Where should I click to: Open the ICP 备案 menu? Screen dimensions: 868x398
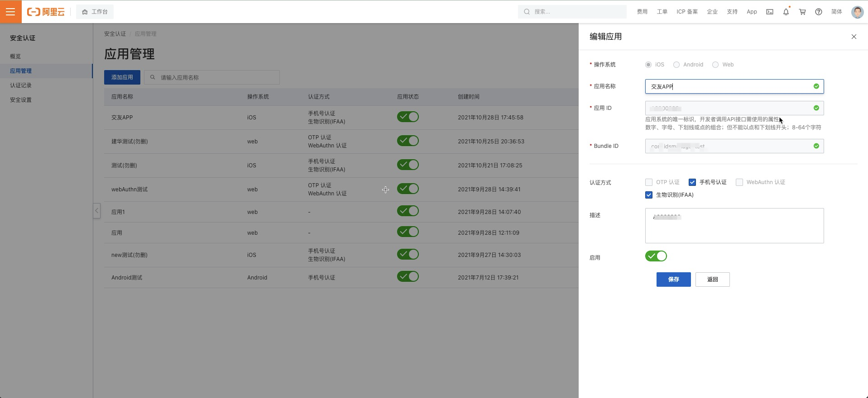(687, 12)
